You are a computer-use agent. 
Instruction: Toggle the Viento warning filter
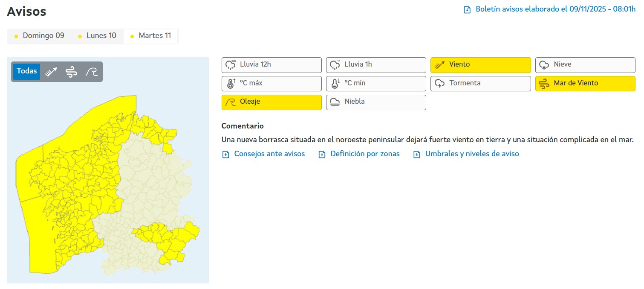point(480,65)
